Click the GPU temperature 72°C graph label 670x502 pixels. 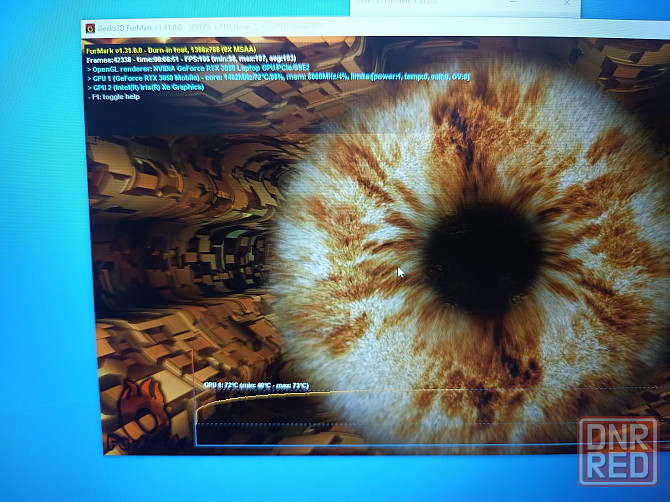click(x=256, y=385)
